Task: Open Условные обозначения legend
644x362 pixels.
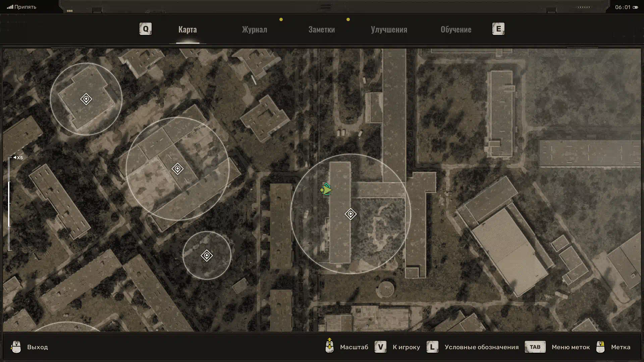Action: coord(481,347)
